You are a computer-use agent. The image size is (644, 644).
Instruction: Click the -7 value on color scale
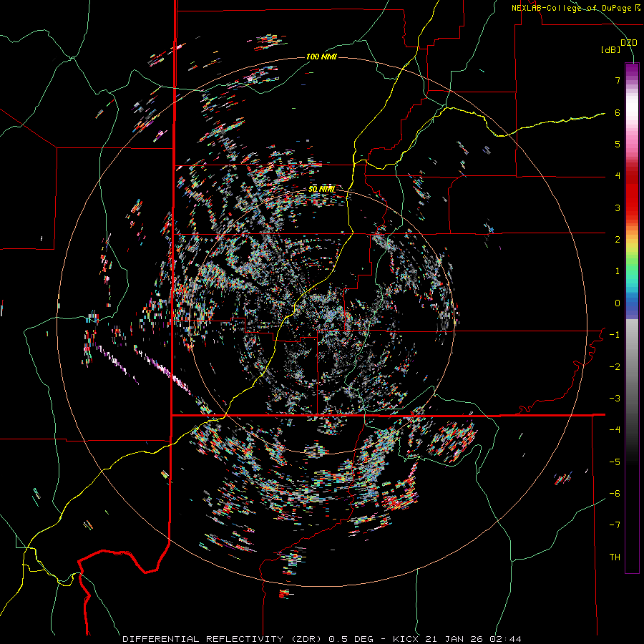[x=615, y=525]
